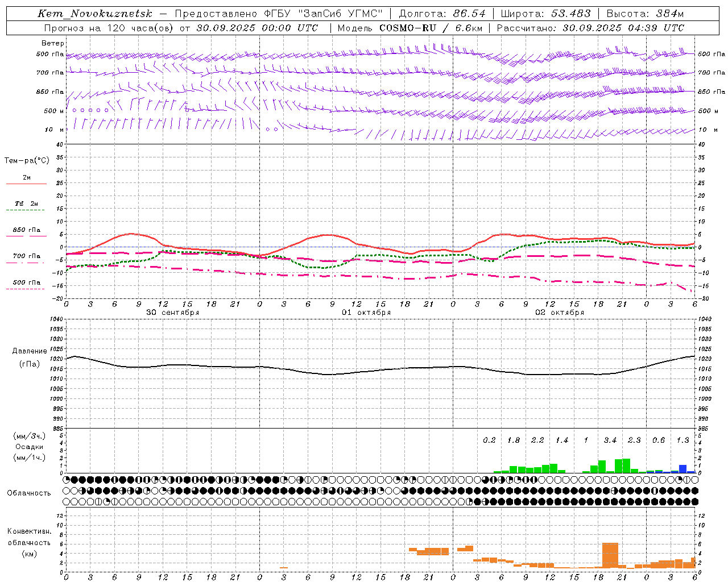728x582 pixels.
Task: Click the latitude value 53.483
Action: pos(571,14)
